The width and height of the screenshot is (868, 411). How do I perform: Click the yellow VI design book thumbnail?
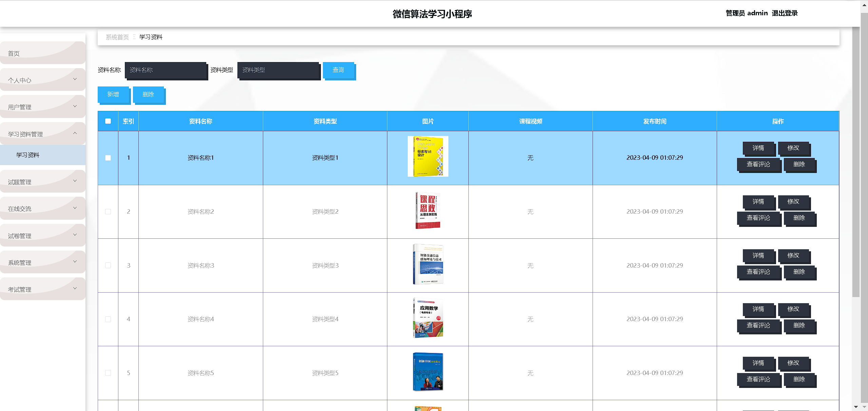point(428,156)
